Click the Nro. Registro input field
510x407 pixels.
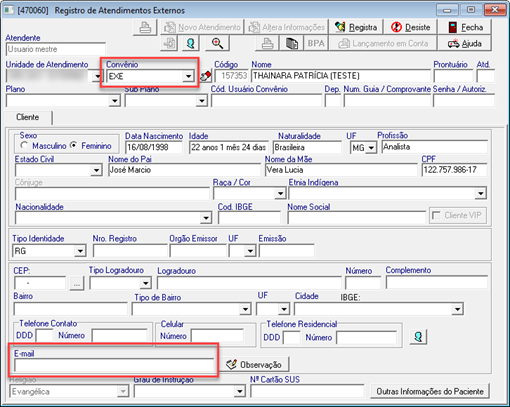(130, 251)
